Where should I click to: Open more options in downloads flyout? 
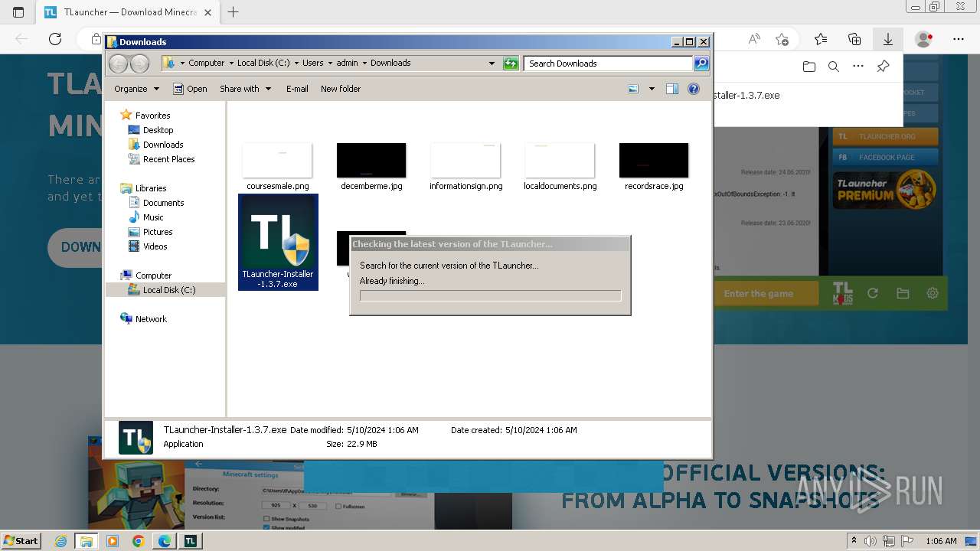858,67
